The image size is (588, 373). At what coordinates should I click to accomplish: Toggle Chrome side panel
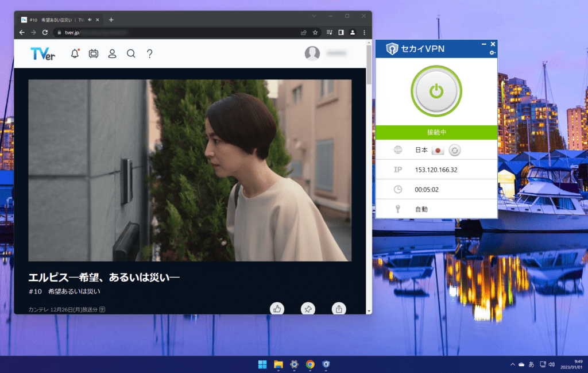341,33
